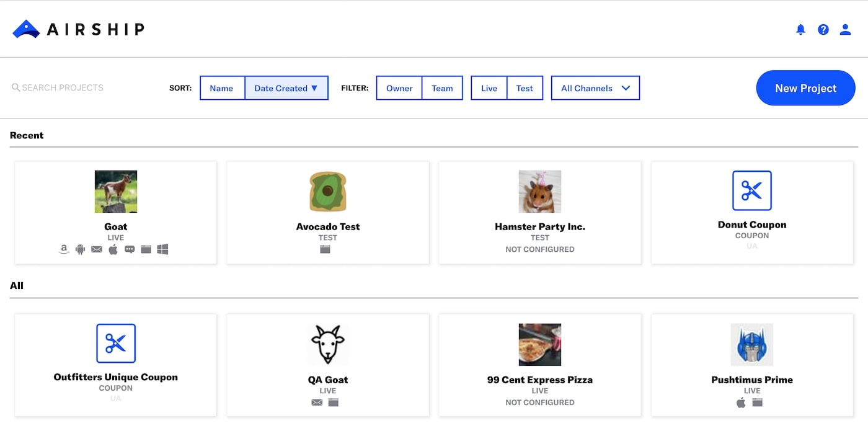Screen dimensions: 868x423
Task: Open the help question mark icon
Action: click(x=823, y=29)
